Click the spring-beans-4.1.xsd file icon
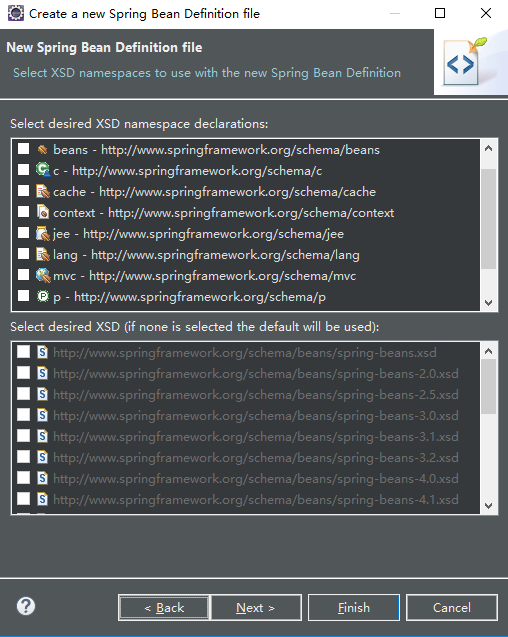Screen dimensions: 508x637 click(42, 499)
